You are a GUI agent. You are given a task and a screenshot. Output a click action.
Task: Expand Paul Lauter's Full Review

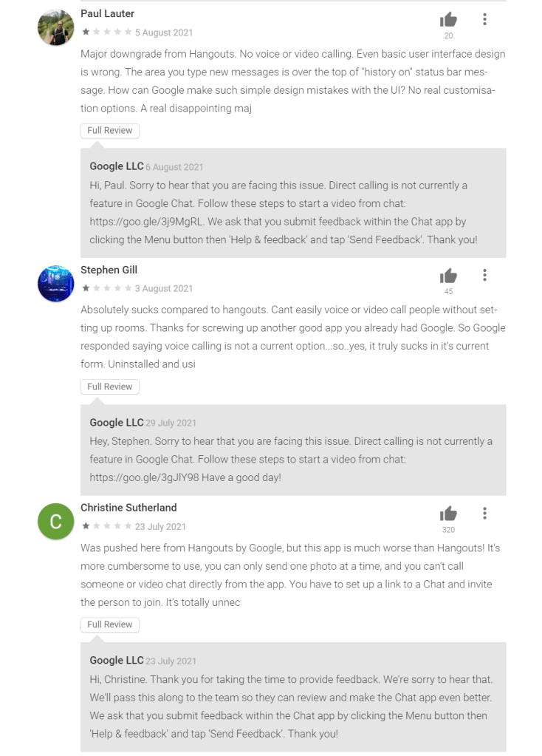point(110,131)
